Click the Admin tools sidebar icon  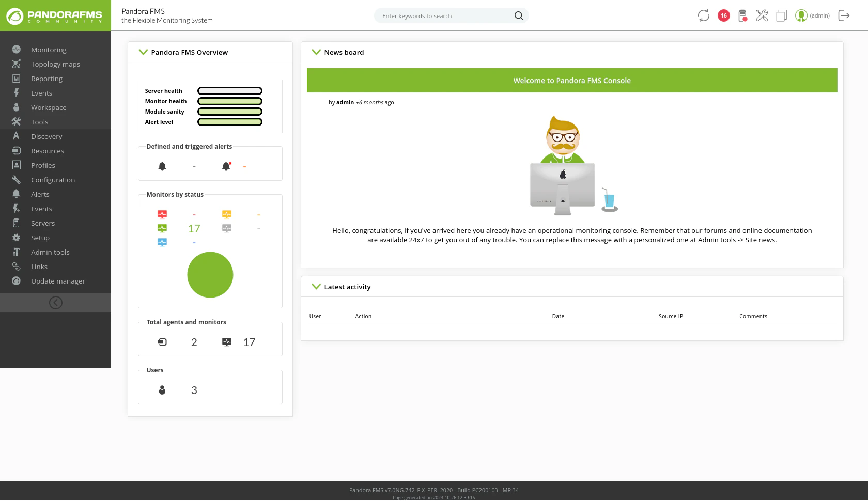pyautogui.click(x=17, y=252)
